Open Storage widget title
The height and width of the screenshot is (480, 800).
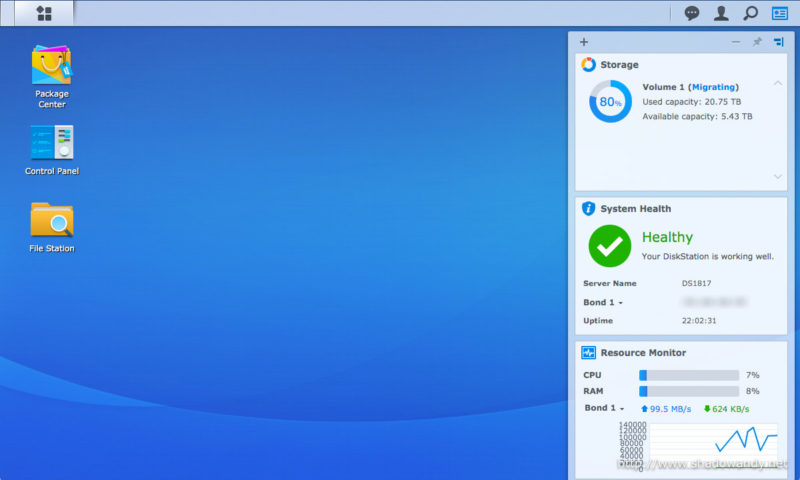(x=619, y=65)
